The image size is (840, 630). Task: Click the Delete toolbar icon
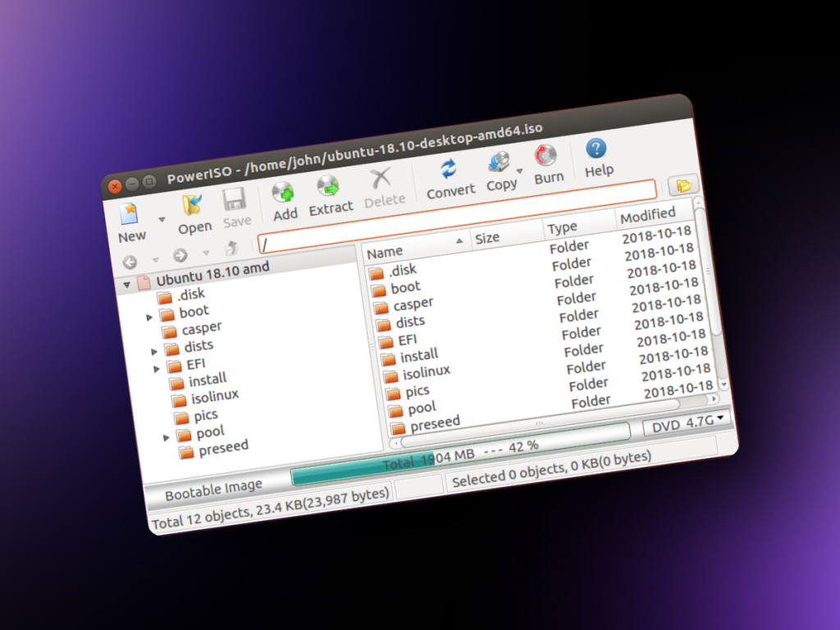(381, 178)
